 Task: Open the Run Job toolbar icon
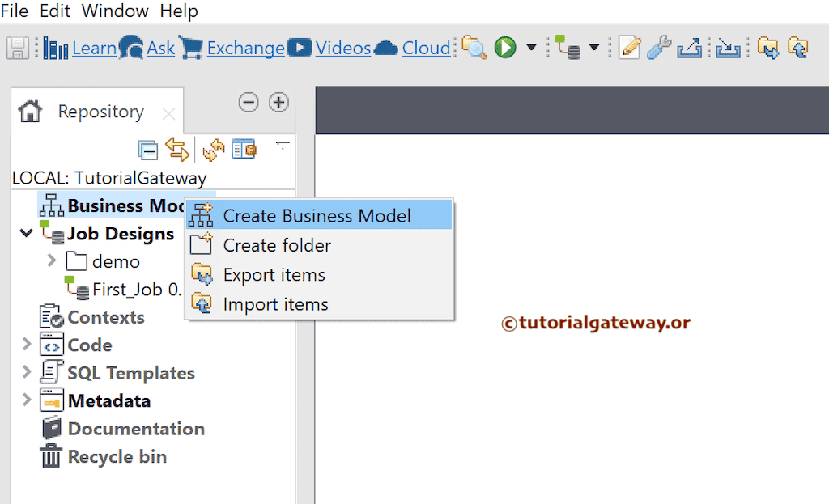click(505, 48)
